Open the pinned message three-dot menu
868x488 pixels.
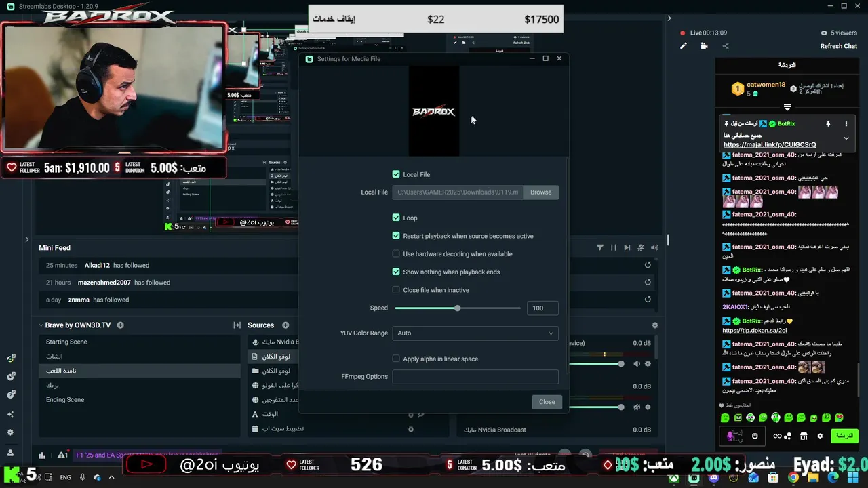point(846,124)
